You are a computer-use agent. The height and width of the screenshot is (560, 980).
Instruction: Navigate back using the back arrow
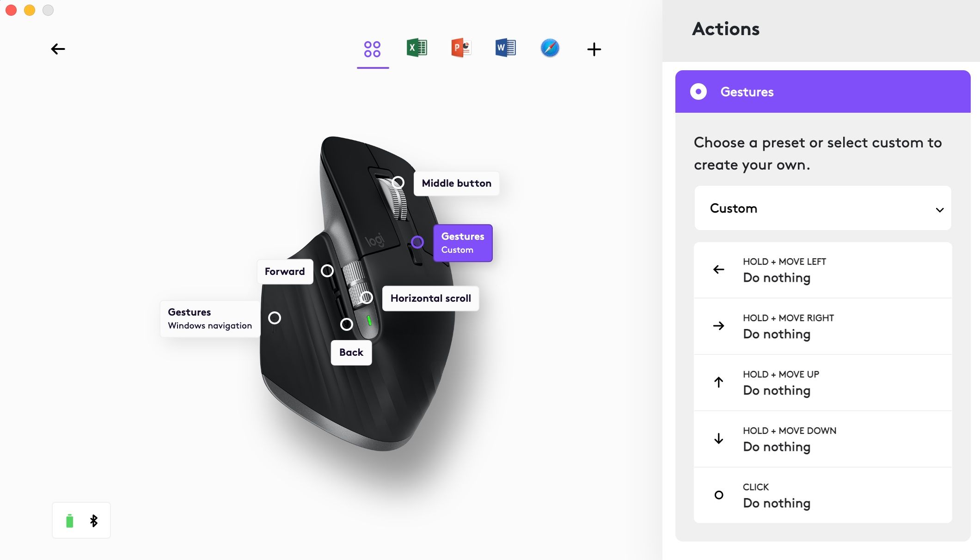click(58, 49)
